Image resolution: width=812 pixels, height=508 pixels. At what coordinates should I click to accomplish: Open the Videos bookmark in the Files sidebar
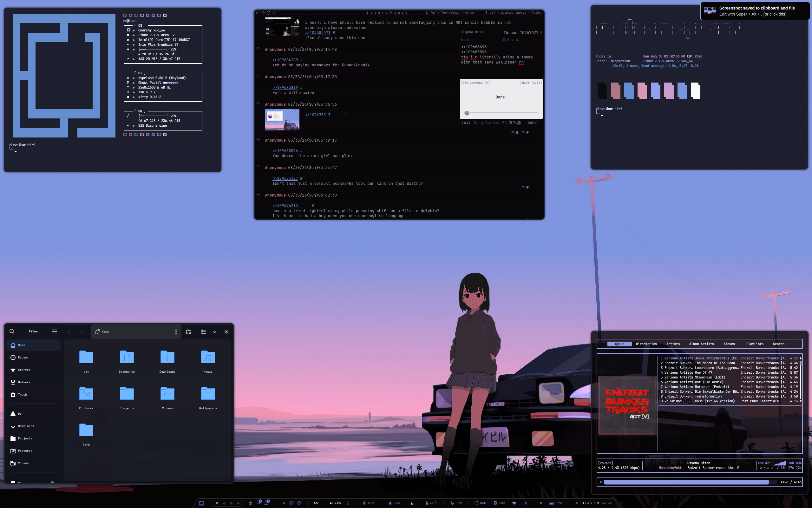(33, 463)
